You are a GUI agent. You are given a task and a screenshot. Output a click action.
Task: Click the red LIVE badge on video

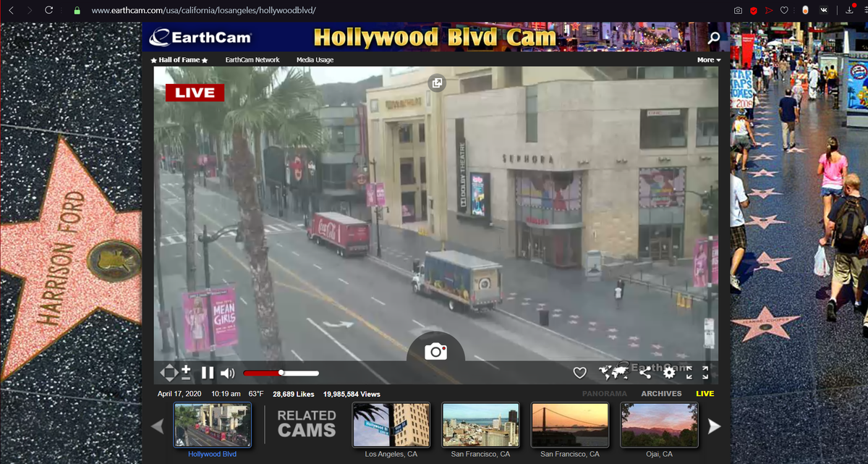[195, 93]
